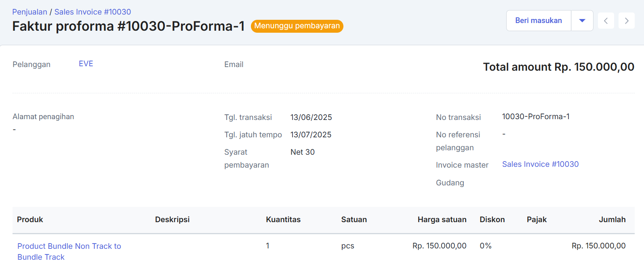Open the dropdown arrow beside Beri masukan
The width and height of the screenshot is (644, 269).
pos(582,21)
